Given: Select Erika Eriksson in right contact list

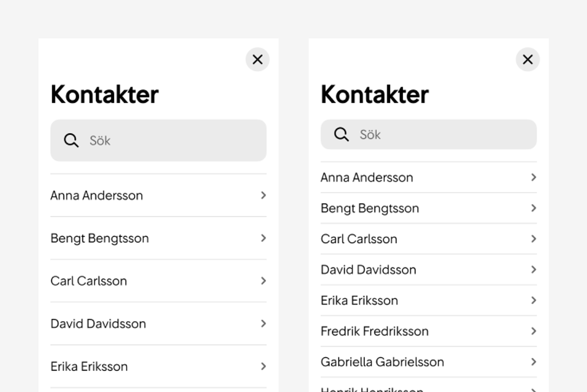Looking at the screenshot, I should pyautogui.click(x=359, y=300).
